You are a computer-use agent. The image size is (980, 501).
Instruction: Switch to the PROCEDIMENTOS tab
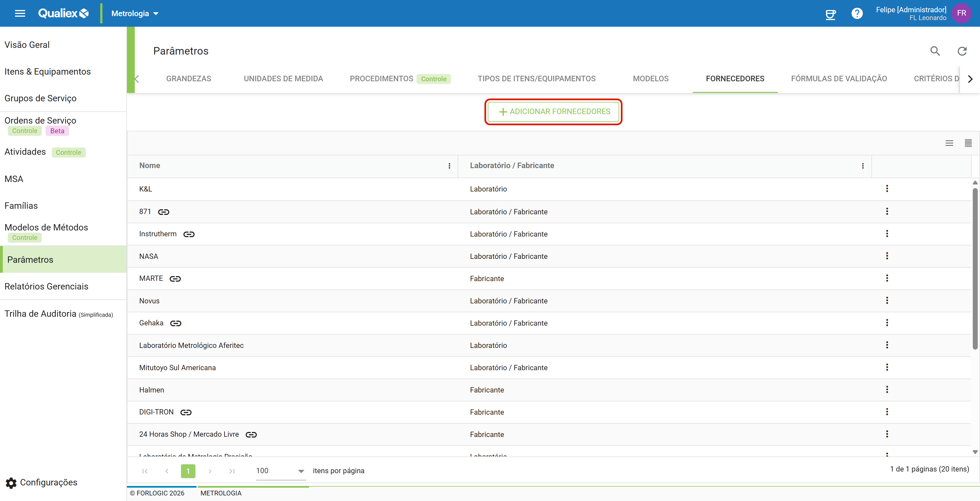click(x=400, y=79)
